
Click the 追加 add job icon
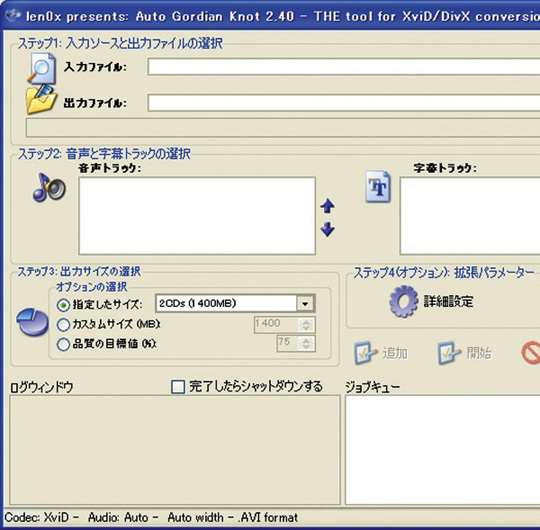[x=366, y=353]
